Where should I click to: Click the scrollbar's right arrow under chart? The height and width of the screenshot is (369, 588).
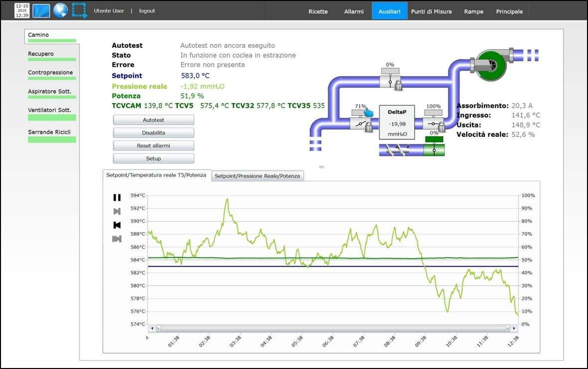514,329
